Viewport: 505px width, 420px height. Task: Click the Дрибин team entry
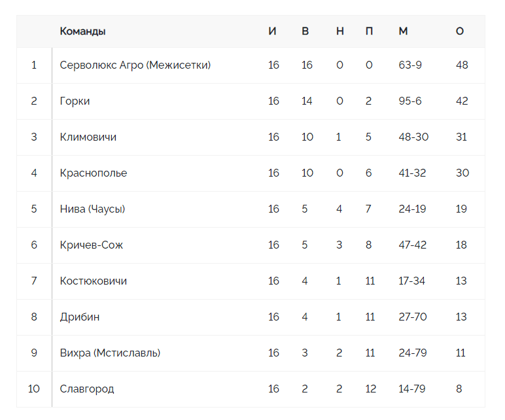tap(80, 317)
